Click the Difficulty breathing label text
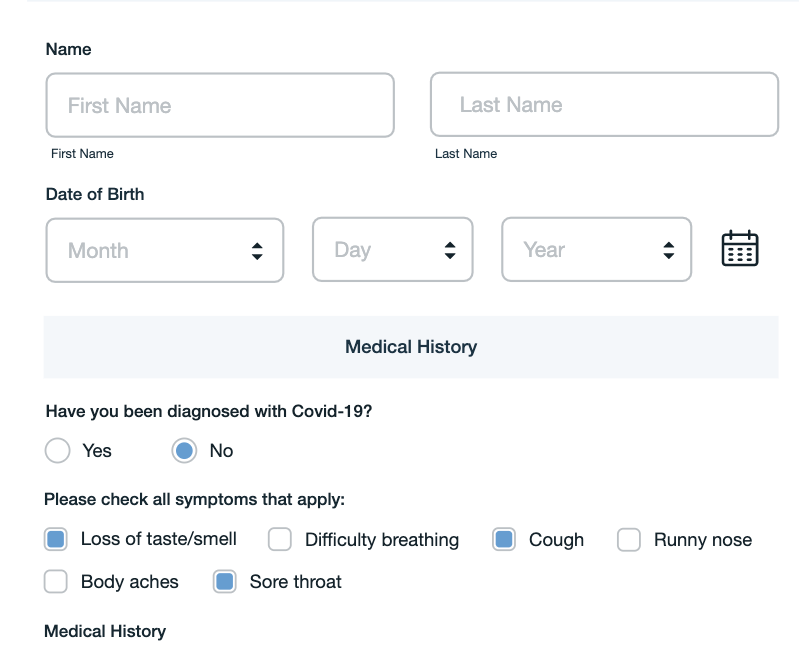The width and height of the screenshot is (808, 646). [x=381, y=540]
